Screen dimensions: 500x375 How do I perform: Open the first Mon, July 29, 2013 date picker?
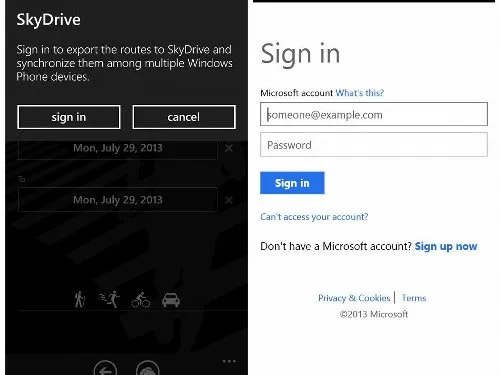118,149
